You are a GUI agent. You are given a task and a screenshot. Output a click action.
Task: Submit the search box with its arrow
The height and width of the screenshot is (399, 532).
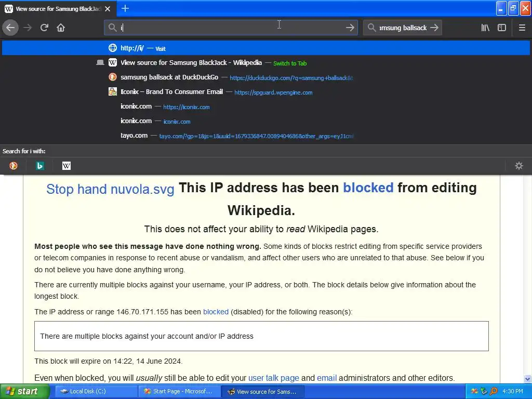[x=434, y=28]
